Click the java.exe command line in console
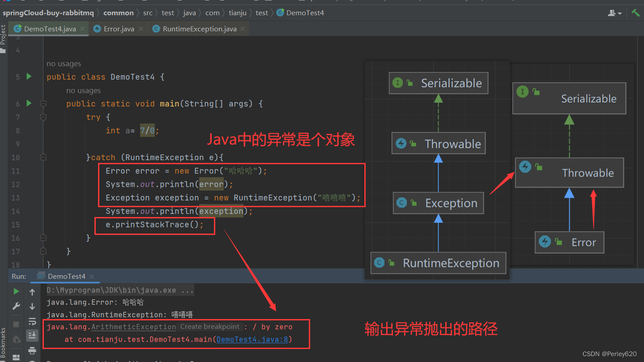 [120, 290]
